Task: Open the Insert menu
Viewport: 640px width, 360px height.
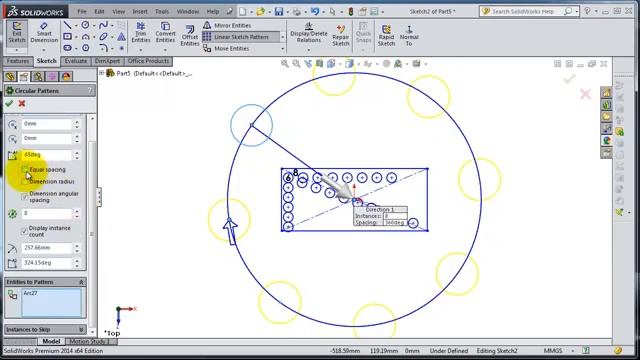Action: click(x=140, y=11)
